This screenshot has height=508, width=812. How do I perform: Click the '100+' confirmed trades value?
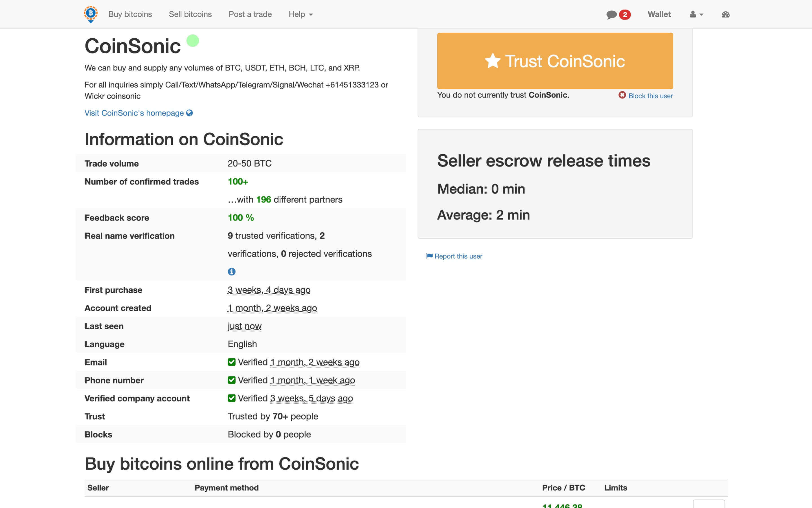point(238,181)
